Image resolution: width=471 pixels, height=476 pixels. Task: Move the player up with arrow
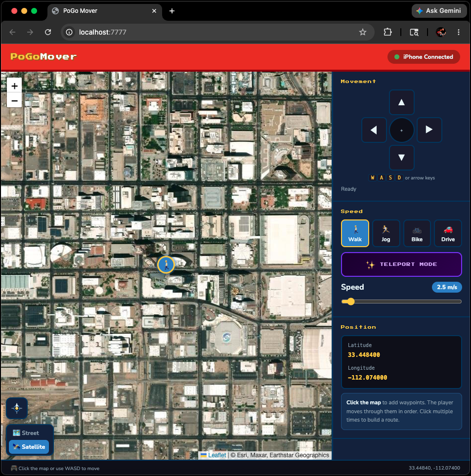click(401, 102)
